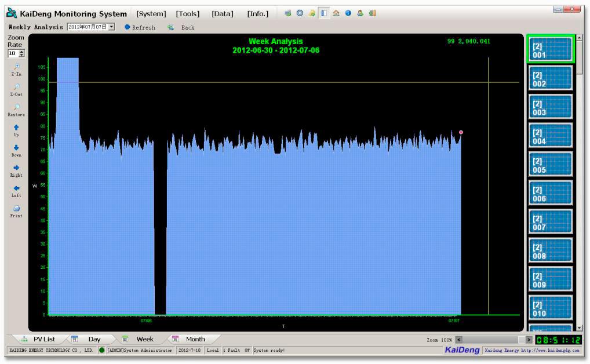Select inverter thumbnail [2] 010

pyautogui.click(x=551, y=308)
